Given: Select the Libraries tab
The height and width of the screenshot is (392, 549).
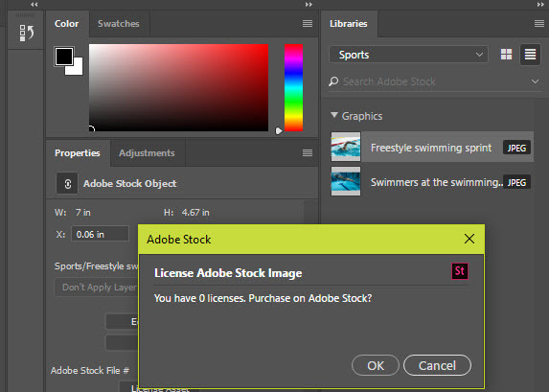Looking at the screenshot, I should pos(349,23).
